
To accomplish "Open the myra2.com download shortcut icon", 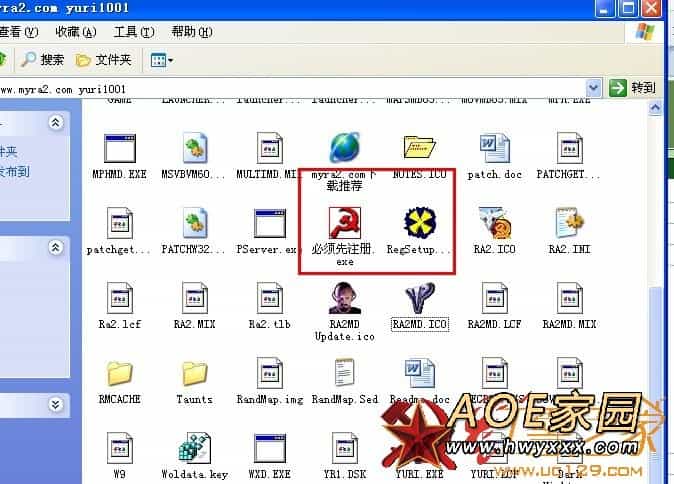I will tap(344, 147).
